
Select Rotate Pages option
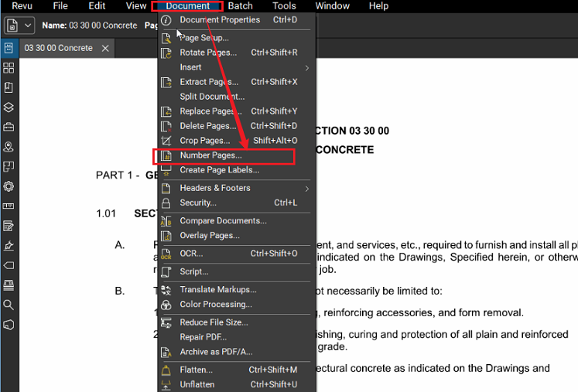pos(236,53)
